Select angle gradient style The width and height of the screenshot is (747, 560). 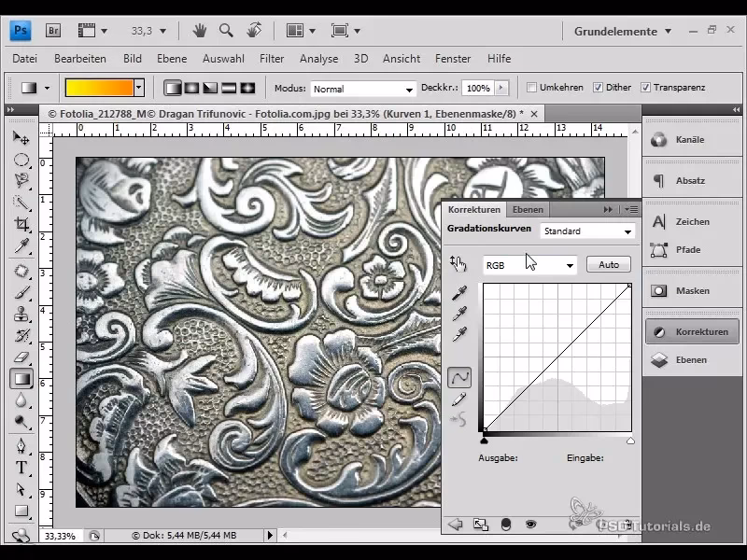tap(210, 88)
